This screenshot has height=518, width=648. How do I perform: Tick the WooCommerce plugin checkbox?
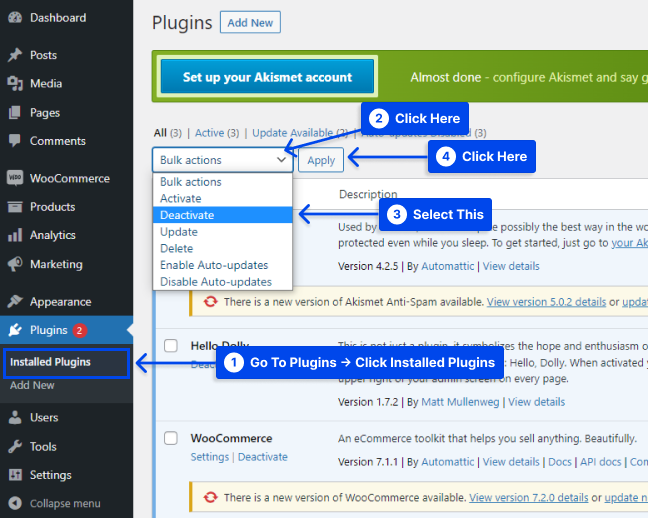point(171,438)
